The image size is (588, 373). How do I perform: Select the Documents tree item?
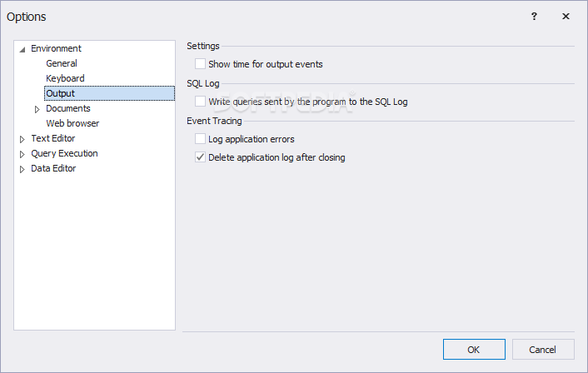coord(68,108)
